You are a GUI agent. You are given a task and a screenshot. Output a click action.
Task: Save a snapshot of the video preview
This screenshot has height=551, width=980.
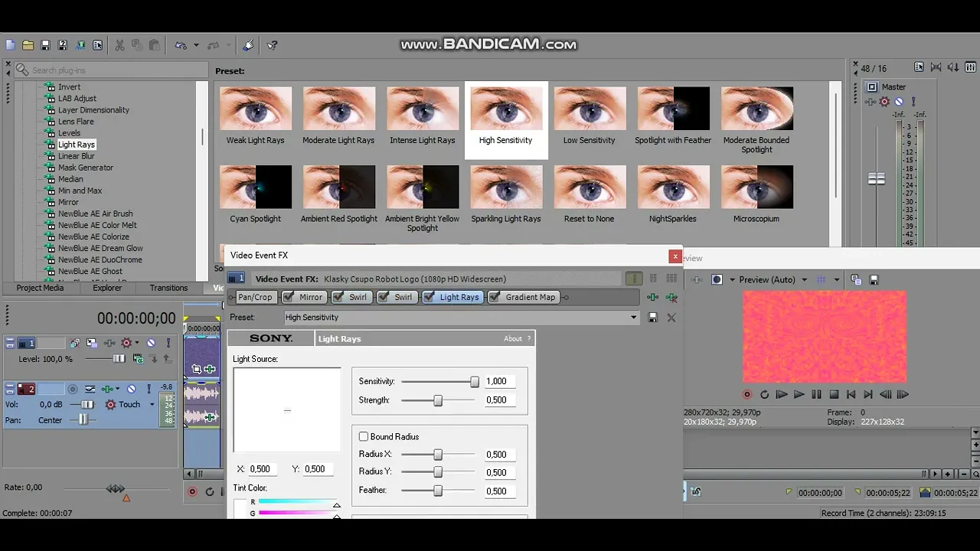point(874,279)
